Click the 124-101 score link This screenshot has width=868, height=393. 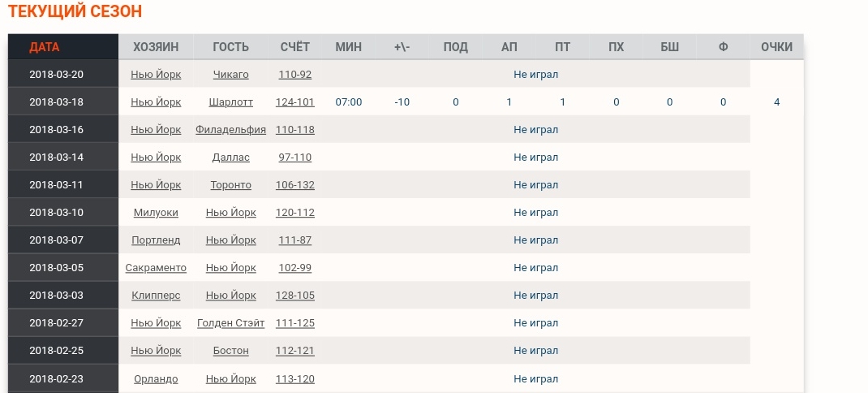tap(294, 102)
